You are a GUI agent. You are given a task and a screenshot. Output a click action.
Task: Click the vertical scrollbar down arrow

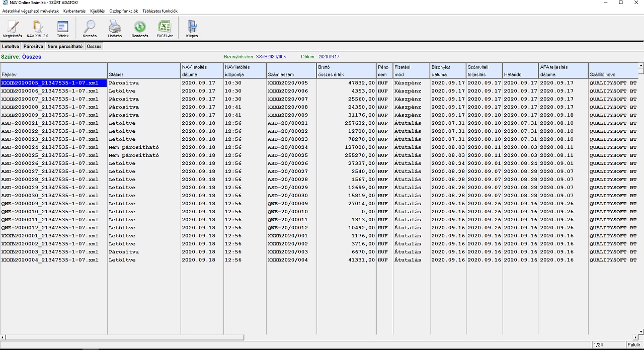coord(640,331)
